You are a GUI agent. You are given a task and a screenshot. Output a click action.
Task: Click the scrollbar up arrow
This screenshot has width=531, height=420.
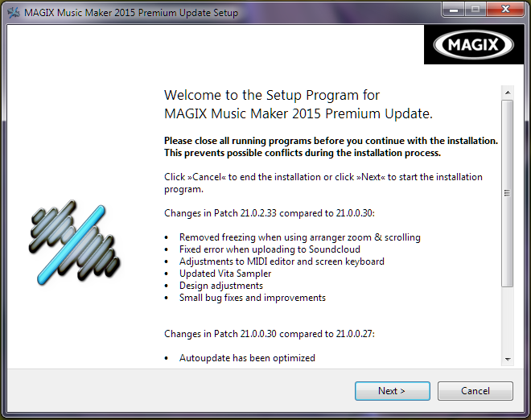(x=508, y=93)
